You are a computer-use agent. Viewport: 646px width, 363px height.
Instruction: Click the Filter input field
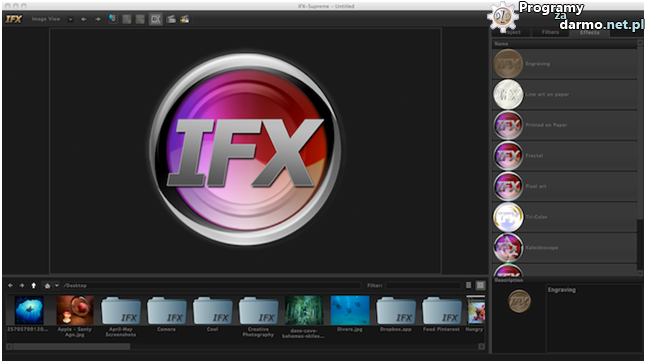point(424,286)
